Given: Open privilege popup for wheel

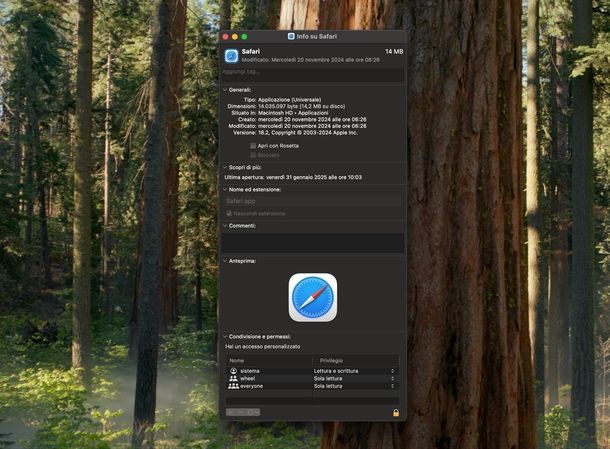Looking at the screenshot, I should (x=392, y=378).
